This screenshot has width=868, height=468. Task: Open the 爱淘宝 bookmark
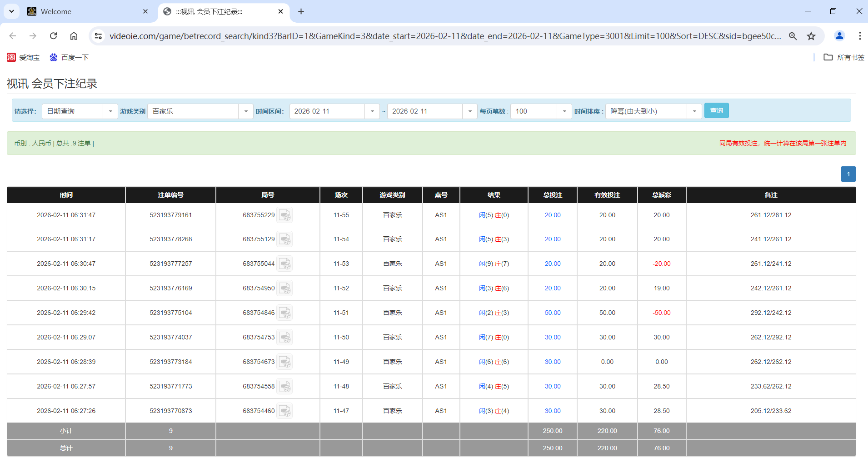point(23,57)
